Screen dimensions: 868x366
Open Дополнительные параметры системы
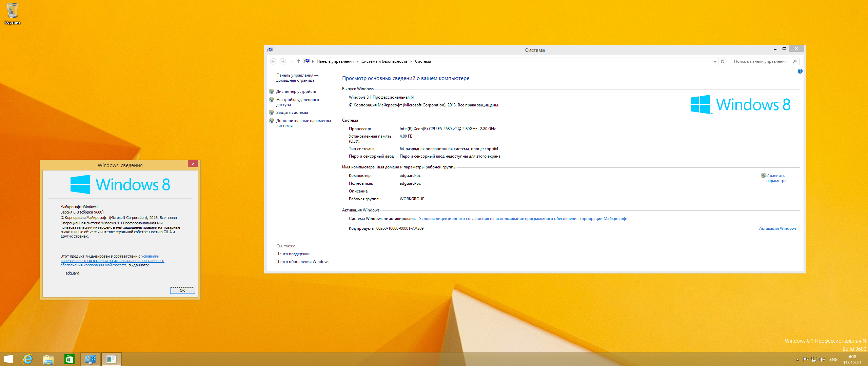coord(303,123)
